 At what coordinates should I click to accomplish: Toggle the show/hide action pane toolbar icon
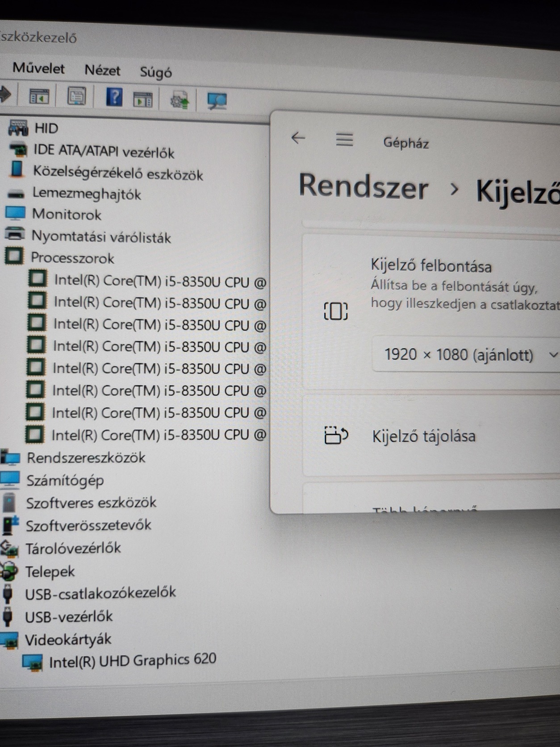pyautogui.click(x=143, y=99)
